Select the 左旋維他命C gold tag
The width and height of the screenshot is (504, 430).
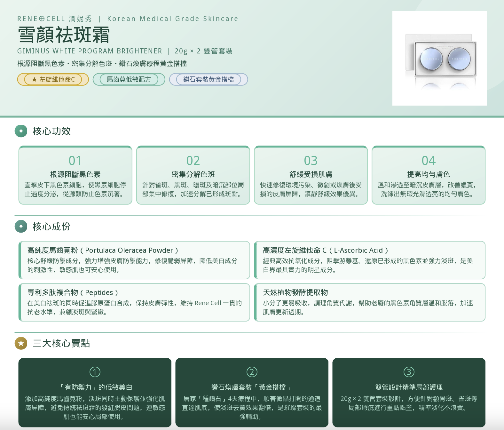[53, 79]
